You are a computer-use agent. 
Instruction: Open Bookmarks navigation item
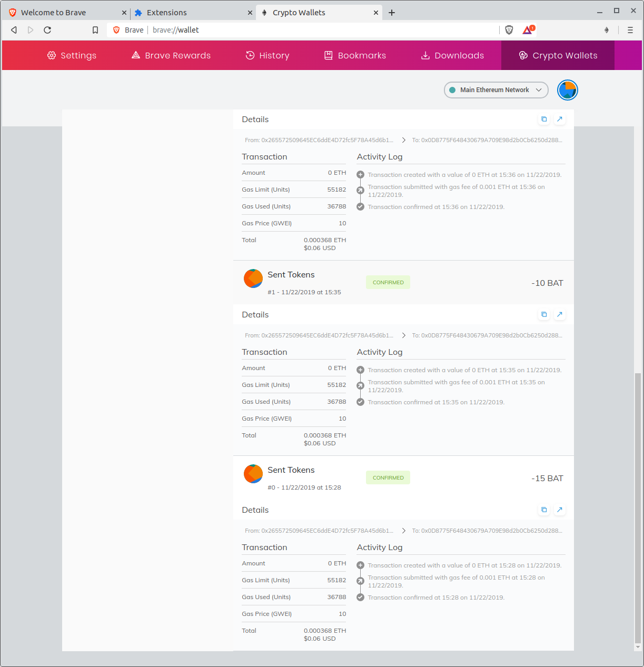coord(355,55)
